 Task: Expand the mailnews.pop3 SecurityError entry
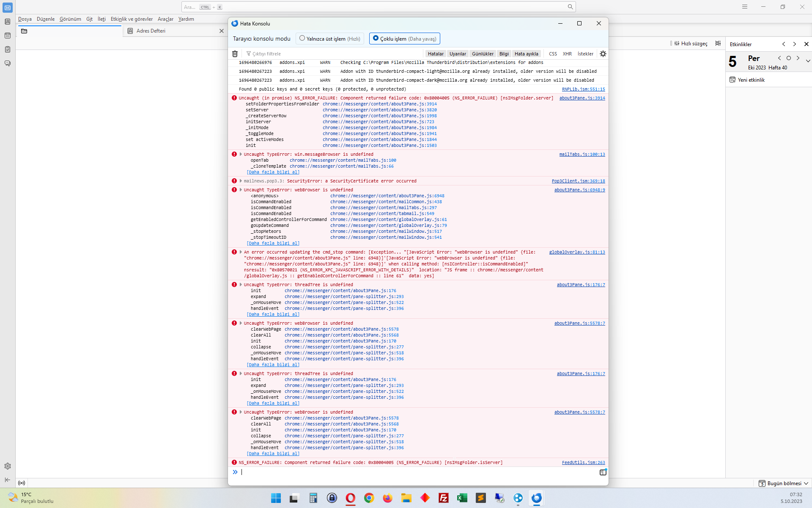tap(241, 181)
